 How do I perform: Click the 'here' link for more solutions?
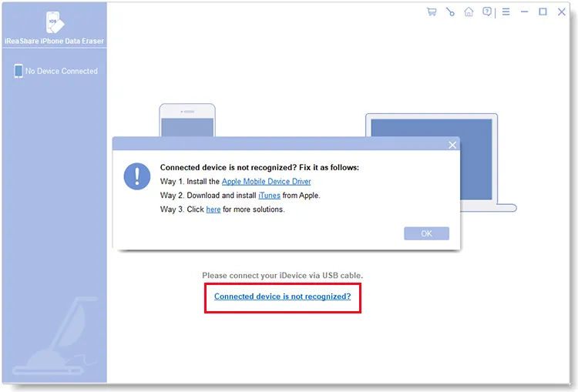[x=213, y=209]
